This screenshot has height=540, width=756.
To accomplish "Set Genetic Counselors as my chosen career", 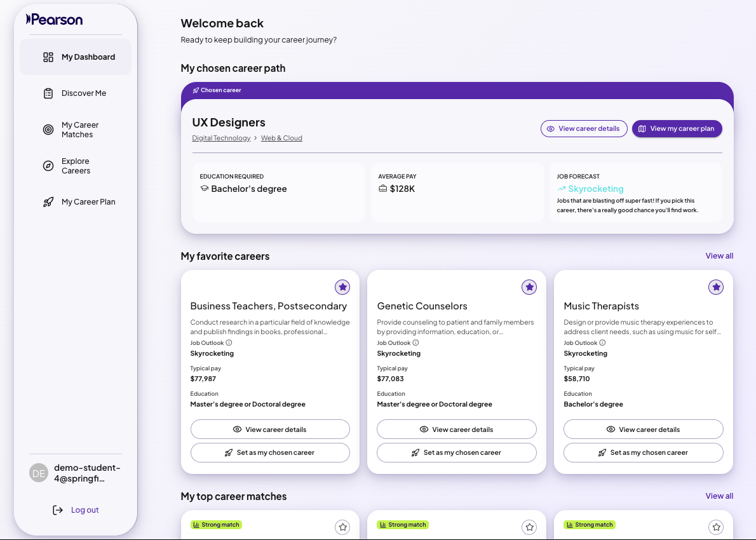I will pos(457,453).
